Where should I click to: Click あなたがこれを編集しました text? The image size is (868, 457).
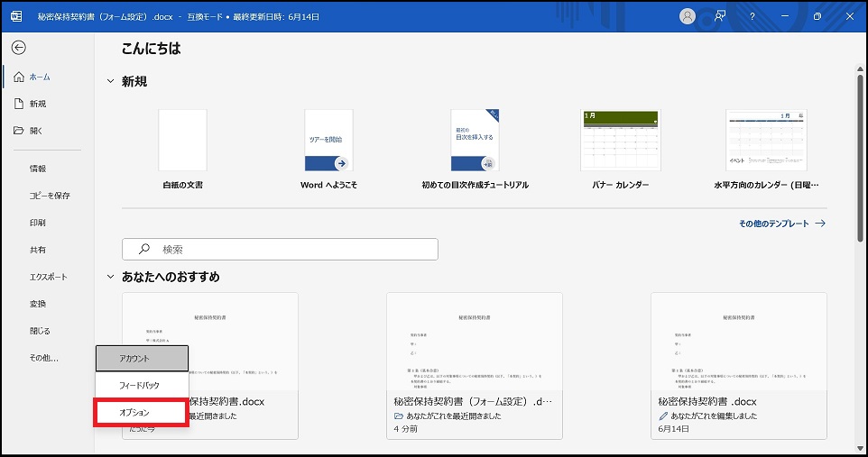[714, 416]
